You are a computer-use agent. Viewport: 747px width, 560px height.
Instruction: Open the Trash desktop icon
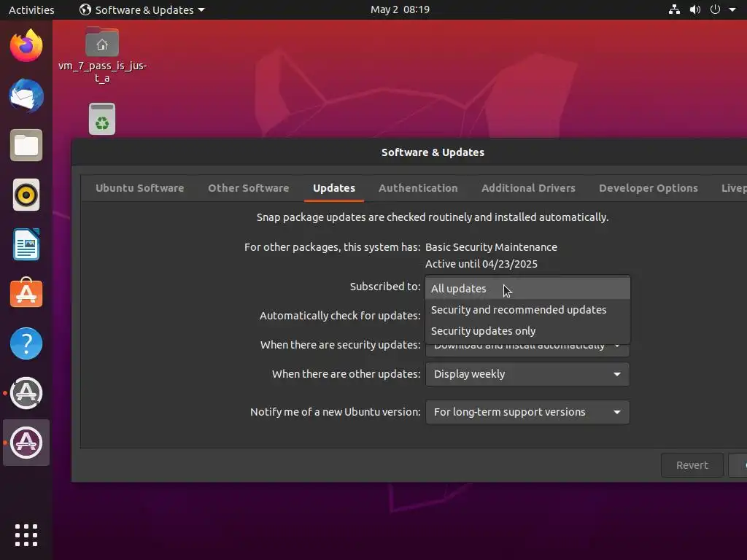click(x=102, y=119)
